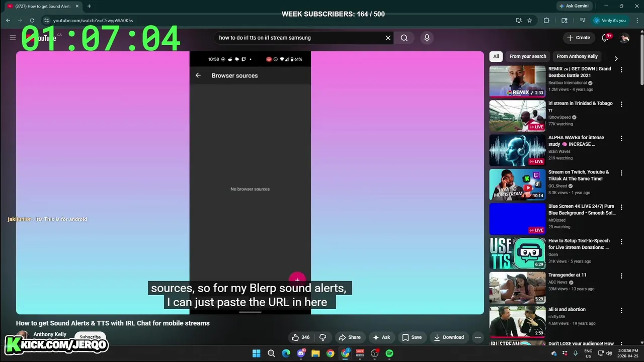The height and width of the screenshot is (362, 644).
Task: Open options for Blue Screen 4K video
Action: click(x=621, y=207)
